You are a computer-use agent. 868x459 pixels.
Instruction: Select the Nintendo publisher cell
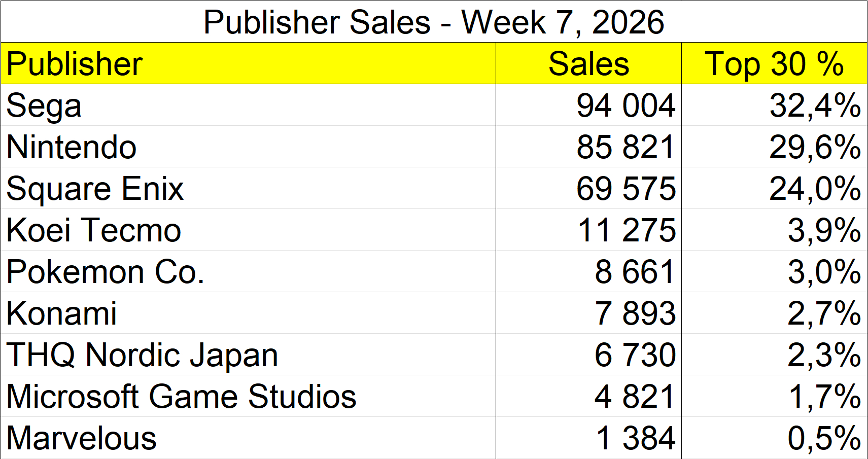click(72, 147)
